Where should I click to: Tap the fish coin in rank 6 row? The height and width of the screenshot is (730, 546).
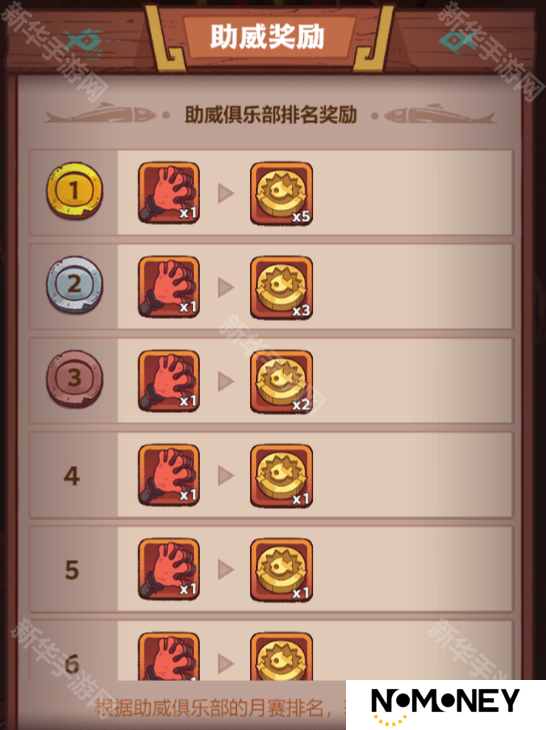point(282,656)
